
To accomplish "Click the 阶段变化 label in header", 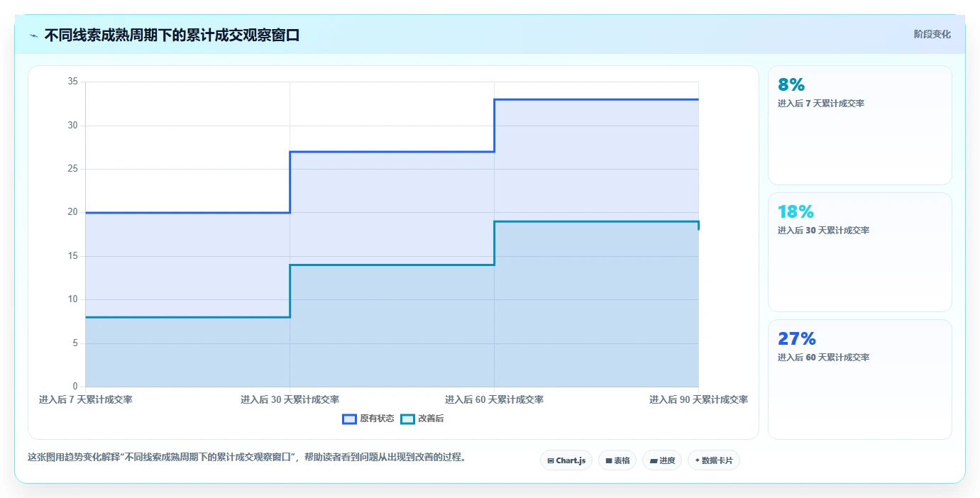I will (932, 34).
